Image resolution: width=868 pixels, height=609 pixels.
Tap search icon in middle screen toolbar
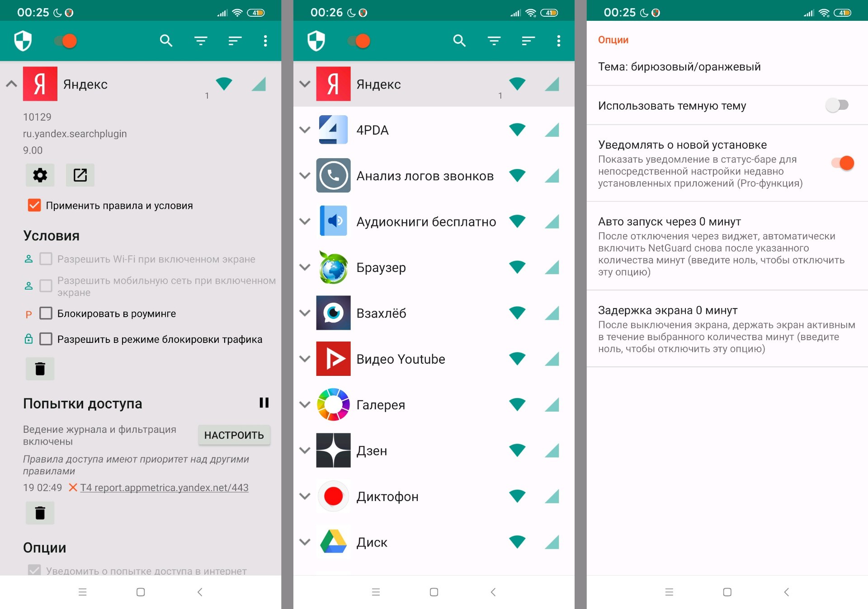459,41
